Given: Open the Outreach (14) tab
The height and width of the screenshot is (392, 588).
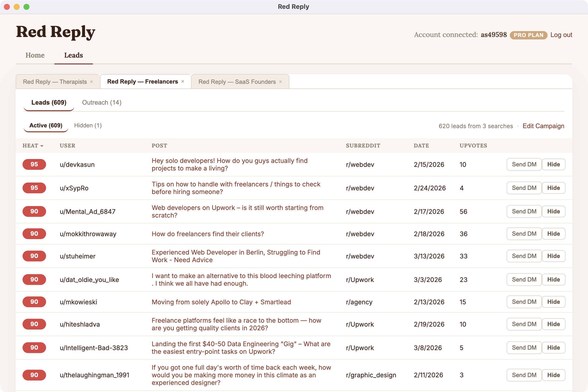Looking at the screenshot, I should (101, 102).
